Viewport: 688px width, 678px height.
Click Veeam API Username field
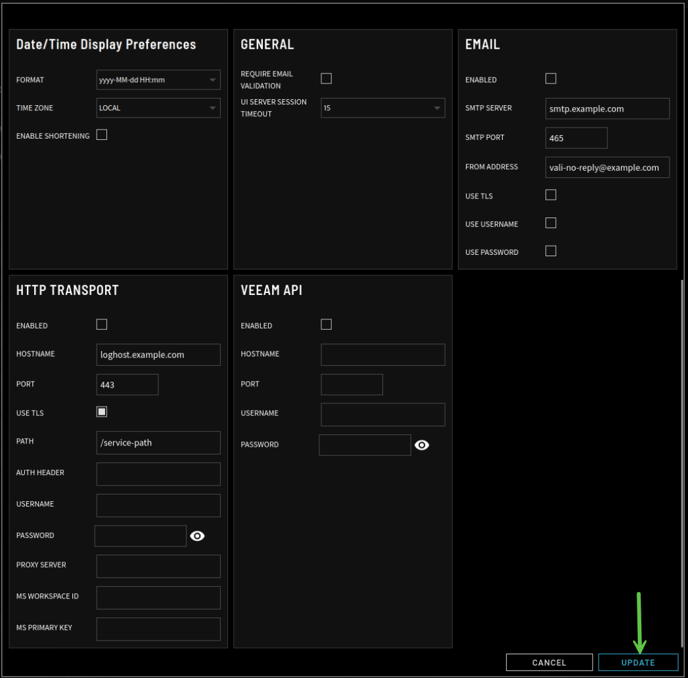click(383, 414)
